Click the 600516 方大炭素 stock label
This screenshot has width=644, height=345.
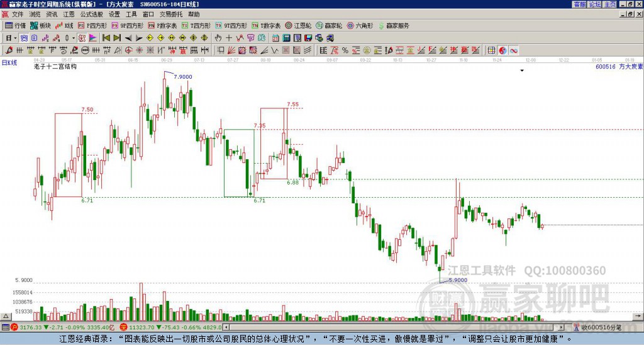point(619,66)
